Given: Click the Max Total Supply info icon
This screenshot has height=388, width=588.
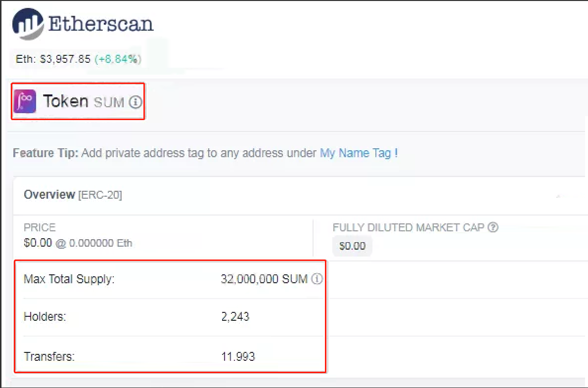Looking at the screenshot, I should [x=317, y=279].
